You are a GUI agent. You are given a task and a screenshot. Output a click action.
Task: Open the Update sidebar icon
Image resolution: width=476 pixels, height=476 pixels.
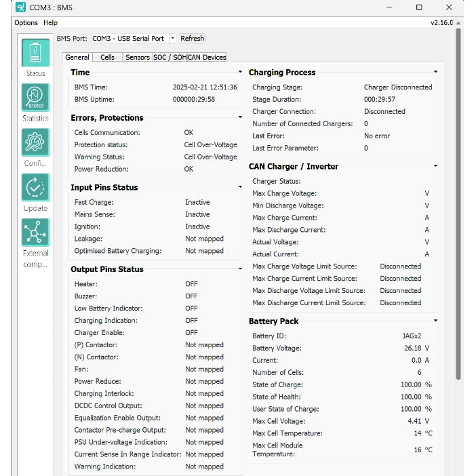[35, 188]
